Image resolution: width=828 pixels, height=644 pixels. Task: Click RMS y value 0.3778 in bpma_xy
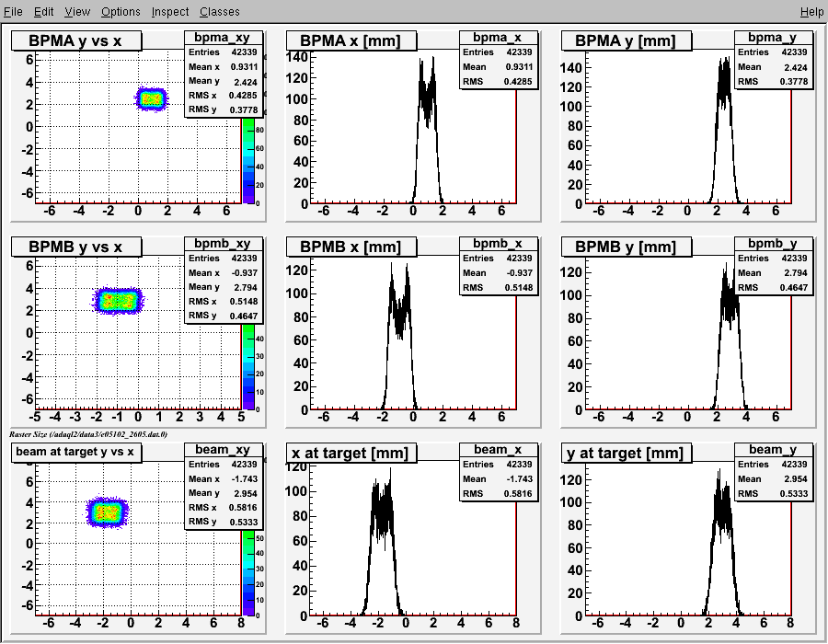[244, 109]
